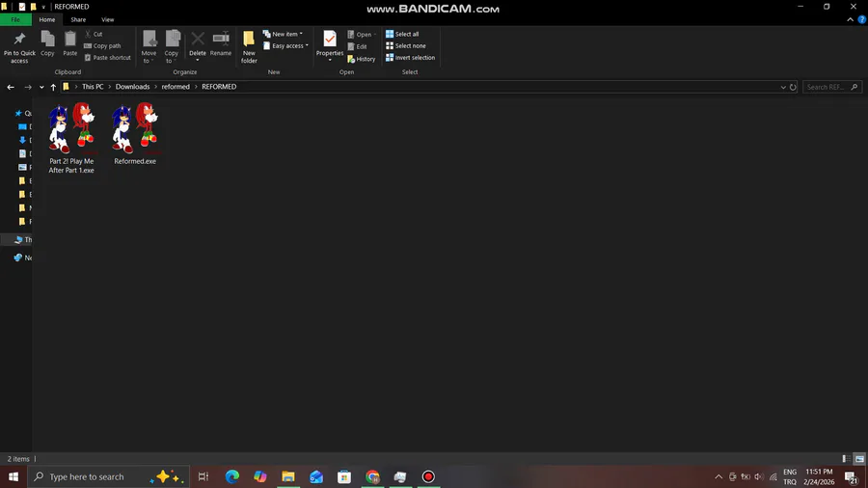Open the Windows Start menu

click(14, 476)
